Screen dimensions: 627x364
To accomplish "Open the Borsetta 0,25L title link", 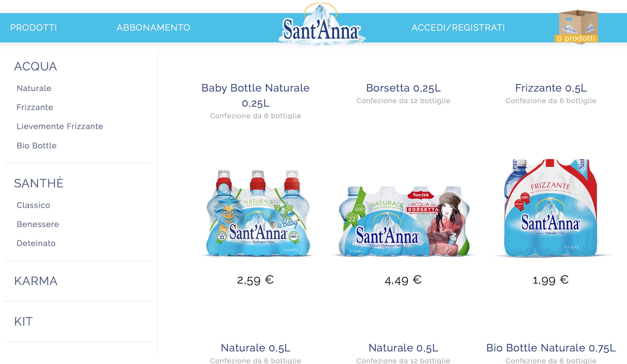I will 403,88.
